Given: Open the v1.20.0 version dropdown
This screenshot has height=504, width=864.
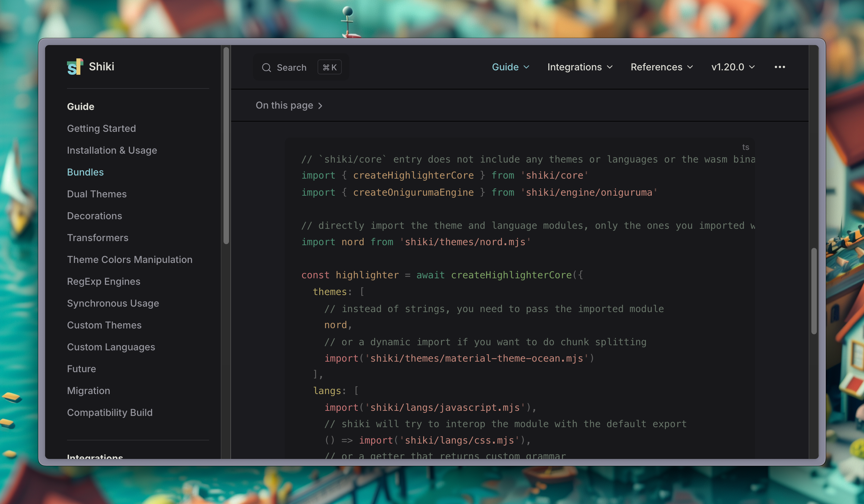Looking at the screenshot, I should 733,67.
